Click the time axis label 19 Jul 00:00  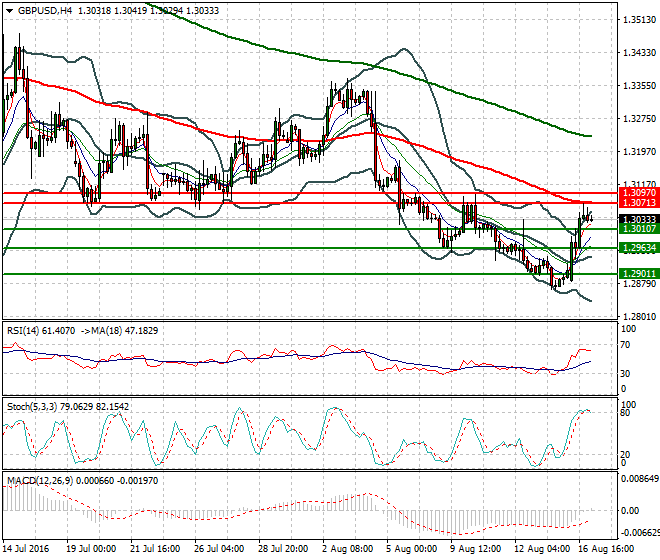click(91, 549)
